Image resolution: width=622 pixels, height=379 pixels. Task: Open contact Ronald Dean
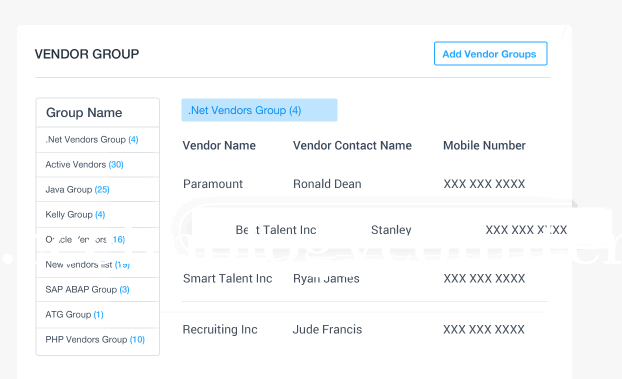pyautogui.click(x=327, y=184)
